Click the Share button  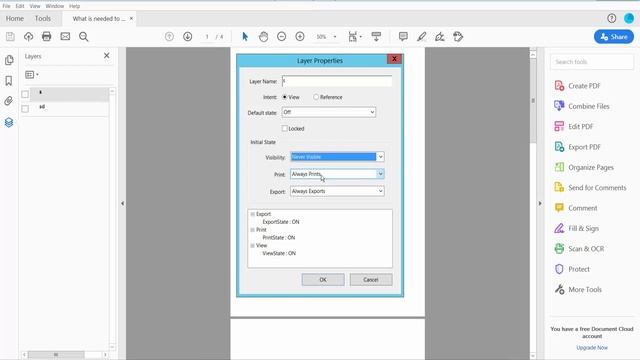[614, 37]
